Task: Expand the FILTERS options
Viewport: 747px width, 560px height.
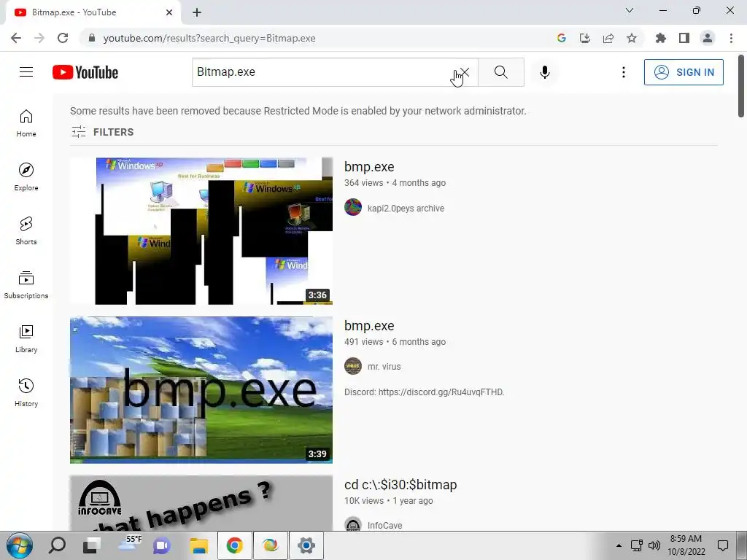Action: click(102, 132)
